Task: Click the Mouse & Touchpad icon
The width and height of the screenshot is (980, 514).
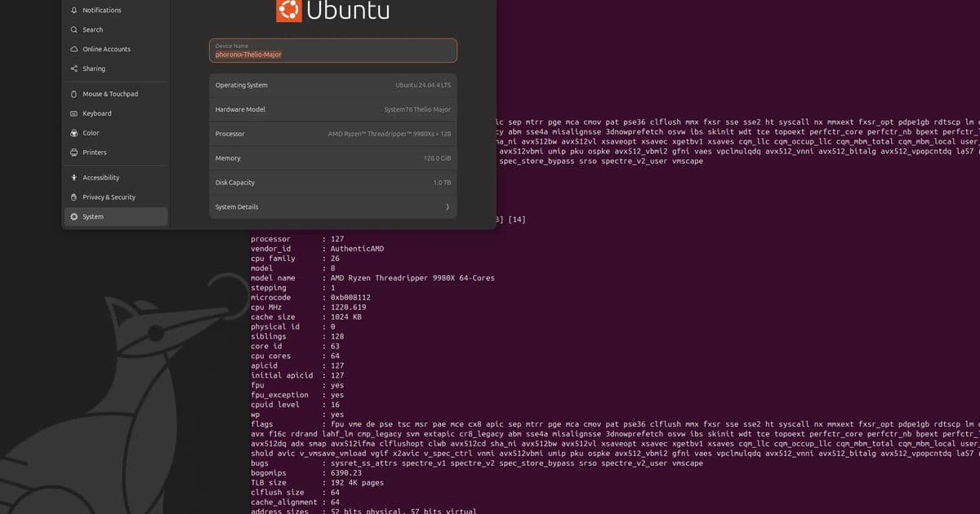Action: 74,94
